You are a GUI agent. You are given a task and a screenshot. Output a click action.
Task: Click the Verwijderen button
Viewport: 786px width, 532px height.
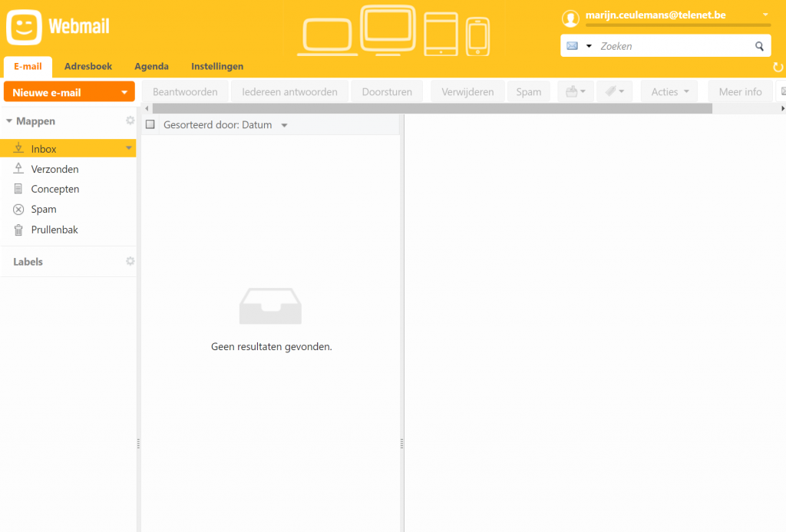click(467, 92)
